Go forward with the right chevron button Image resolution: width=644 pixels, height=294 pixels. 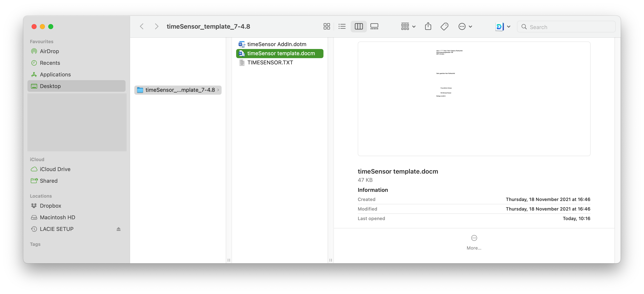pos(157,27)
